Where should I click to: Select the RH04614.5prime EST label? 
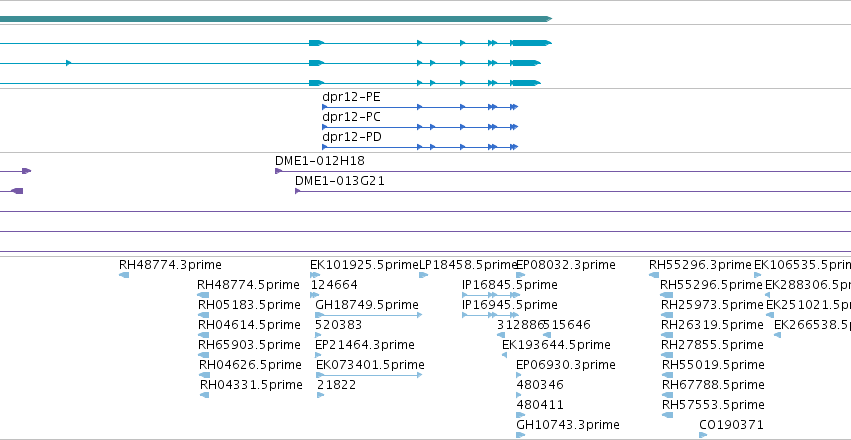point(249,325)
